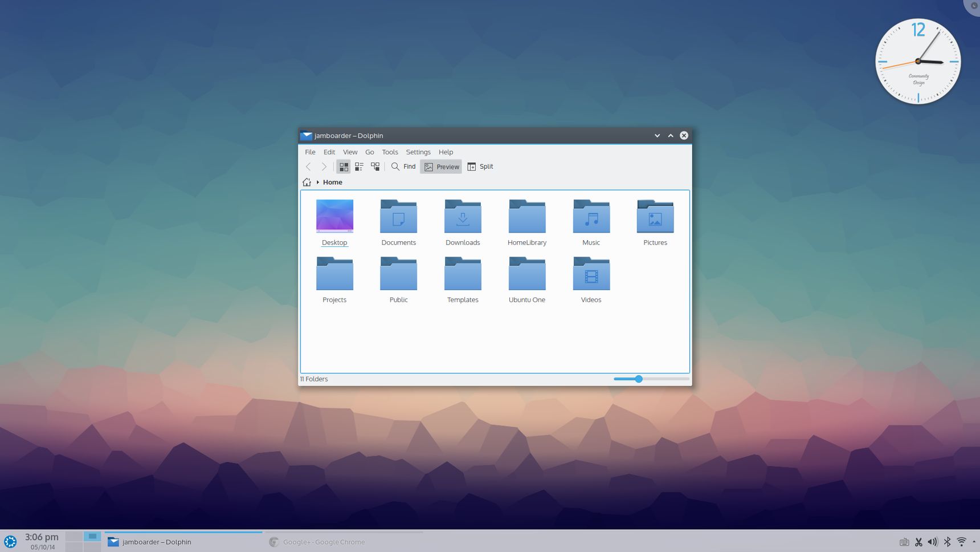Viewport: 980px width, 552px height.
Task: Open the Edit menu
Action: click(329, 152)
